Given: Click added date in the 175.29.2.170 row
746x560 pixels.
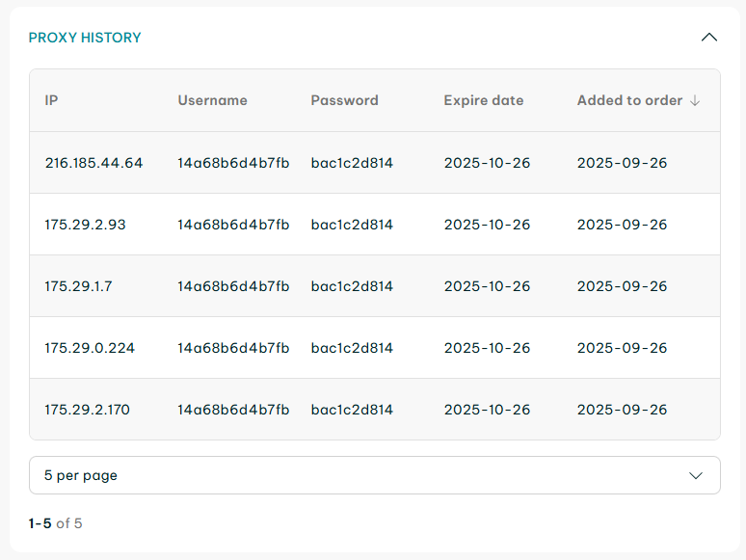Looking at the screenshot, I should click(622, 410).
